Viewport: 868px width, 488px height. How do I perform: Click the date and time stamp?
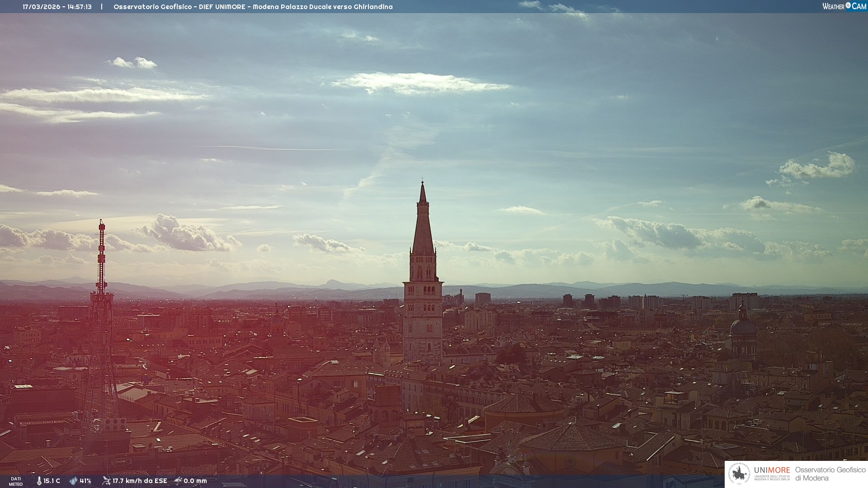pyautogui.click(x=57, y=7)
